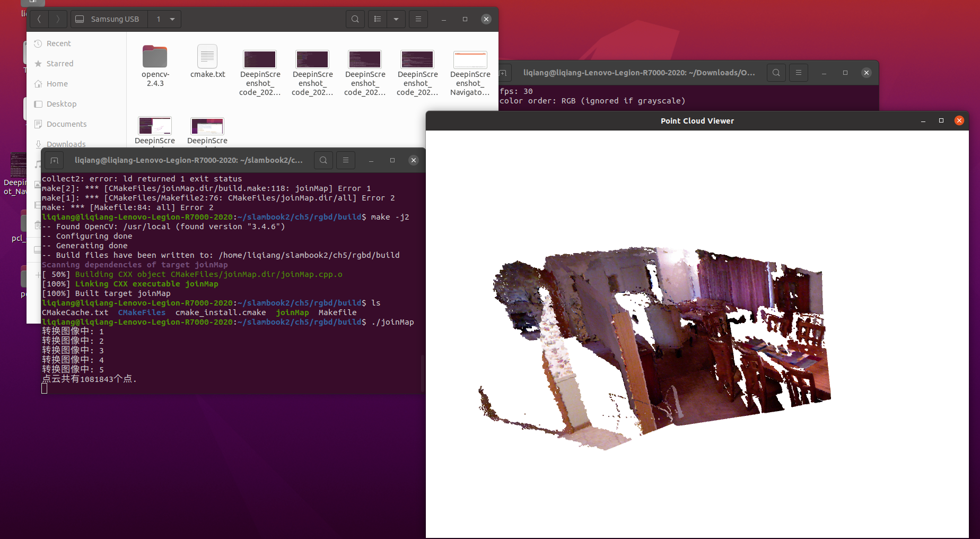Expand the search dropdown in Downloads terminal
This screenshot has width=980, height=539.
coord(776,72)
